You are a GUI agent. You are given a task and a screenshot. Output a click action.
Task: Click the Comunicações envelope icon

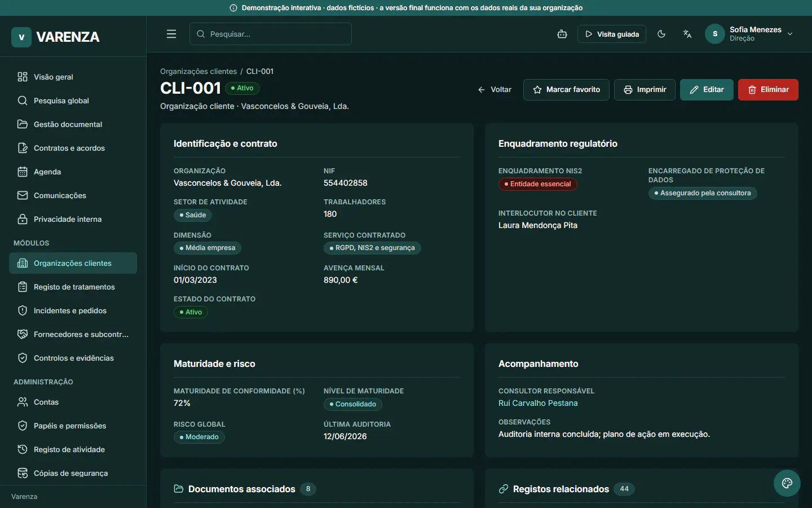point(23,195)
